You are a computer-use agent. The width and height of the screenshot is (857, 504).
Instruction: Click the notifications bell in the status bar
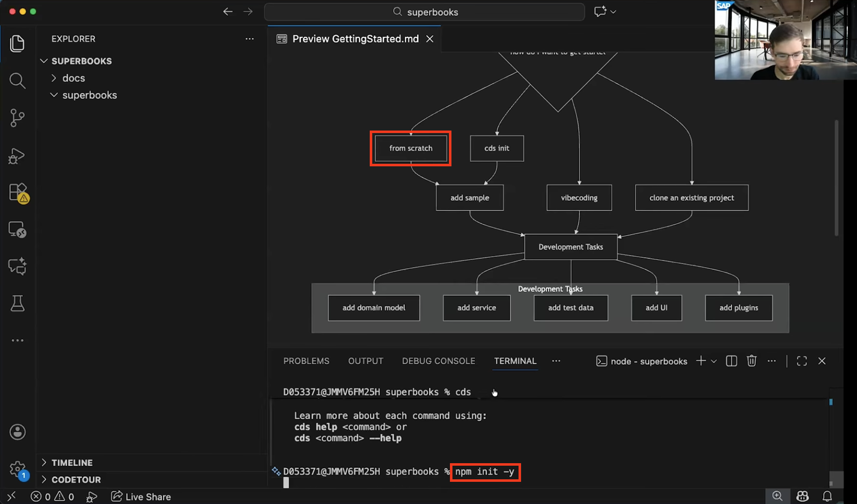coord(828,496)
